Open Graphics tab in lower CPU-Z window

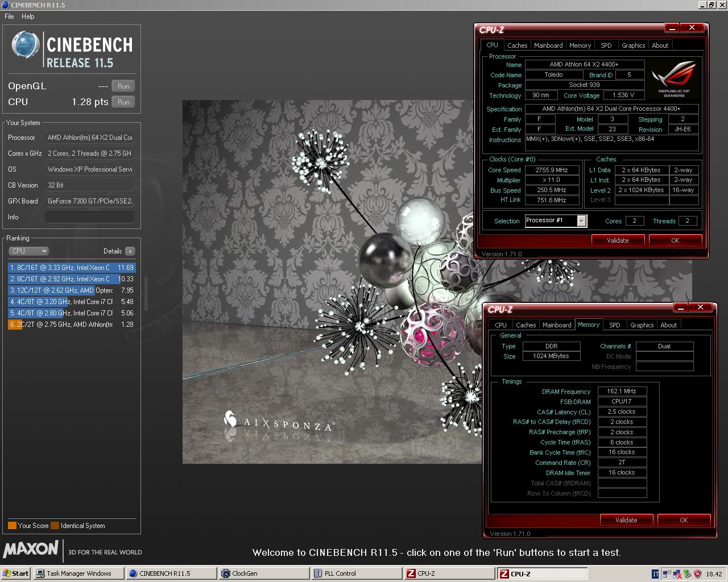click(642, 325)
